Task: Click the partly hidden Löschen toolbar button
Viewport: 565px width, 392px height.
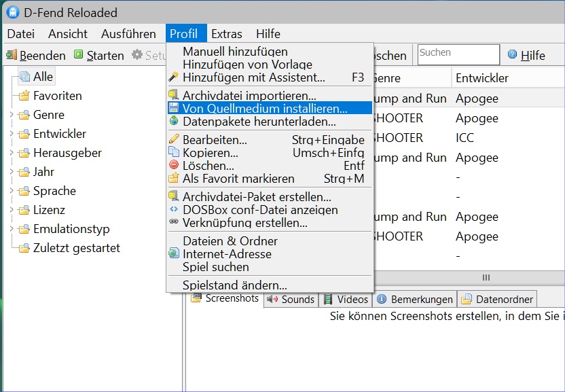Action: 391,55
